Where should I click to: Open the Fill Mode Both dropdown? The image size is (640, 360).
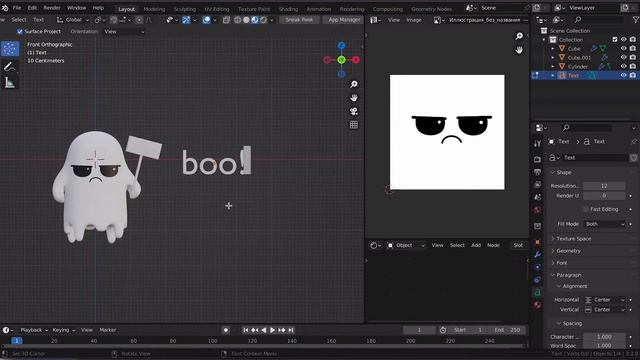click(604, 224)
